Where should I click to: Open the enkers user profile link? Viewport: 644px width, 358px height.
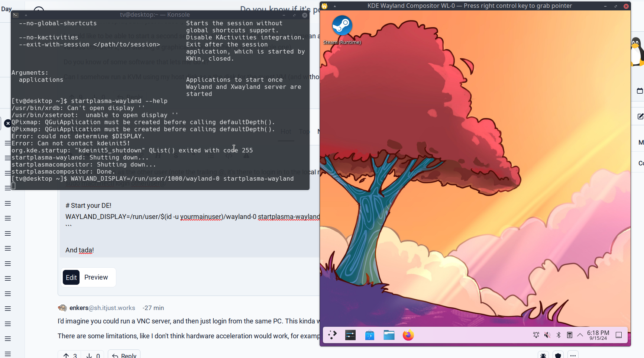pos(102,308)
